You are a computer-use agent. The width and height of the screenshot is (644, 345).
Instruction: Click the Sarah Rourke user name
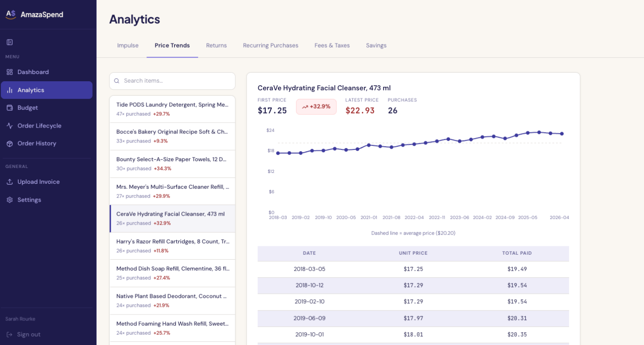tap(20, 319)
